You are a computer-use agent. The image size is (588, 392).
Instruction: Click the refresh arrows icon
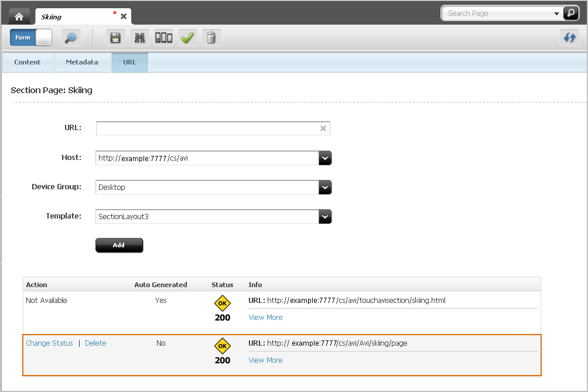click(569, 38)
